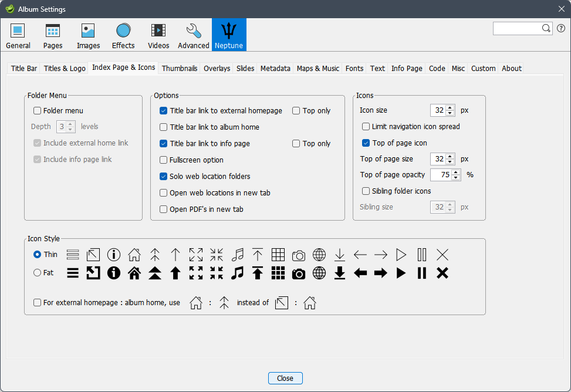This screenshot has width=571, height=392.
Task: Click the thin-style grid icon
Action: pyautogui.click(x=278, y=255)
